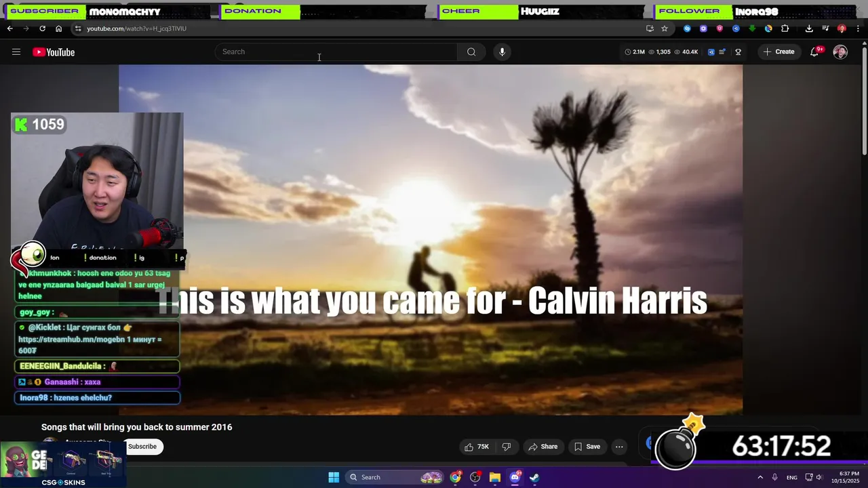Screen dimensions: 868x488
Task: Open the YouTube guide hamburger menu
Action: pos(16,52)
